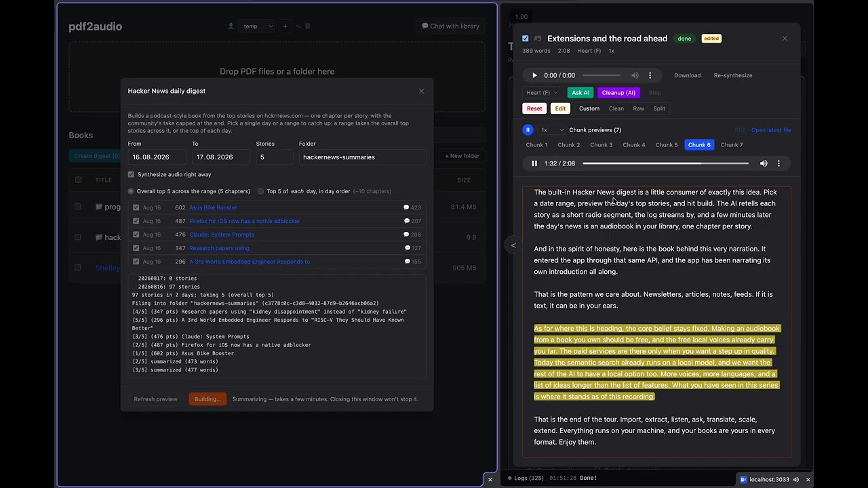Open more options on the chunk preview player
The height and width of the screenshot is (488, 868).
tap(778, 163)
